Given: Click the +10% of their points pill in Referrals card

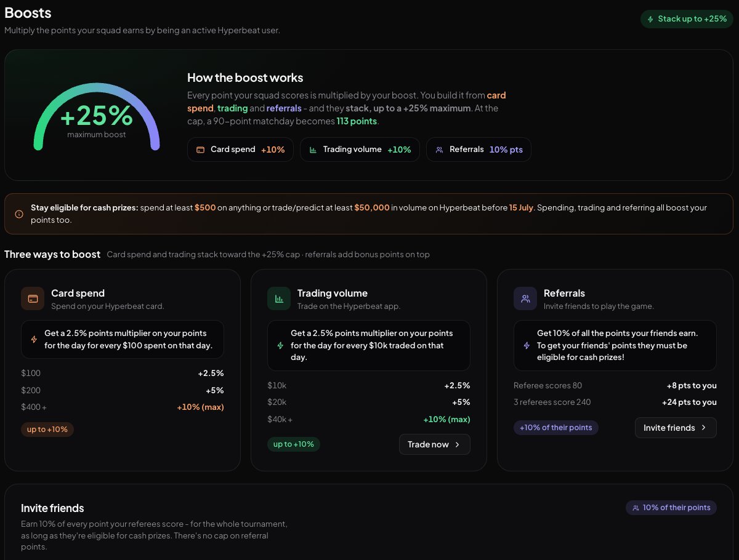Looking at the screenshot, I should coord(556,428).
